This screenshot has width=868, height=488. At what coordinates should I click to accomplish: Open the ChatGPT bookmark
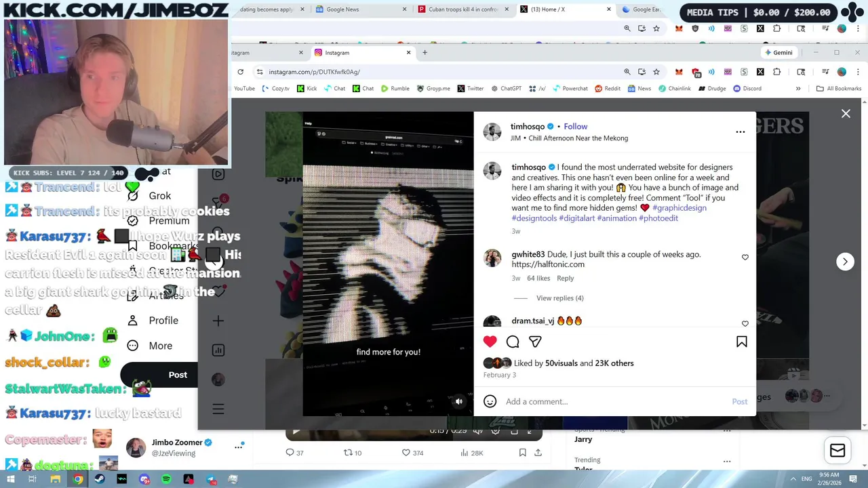[x=506, y=88]
